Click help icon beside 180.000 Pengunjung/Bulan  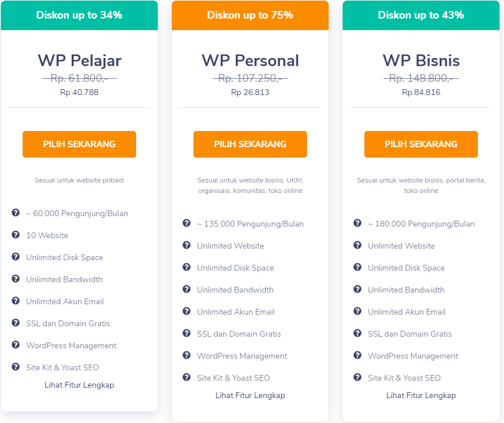[357, 223]
